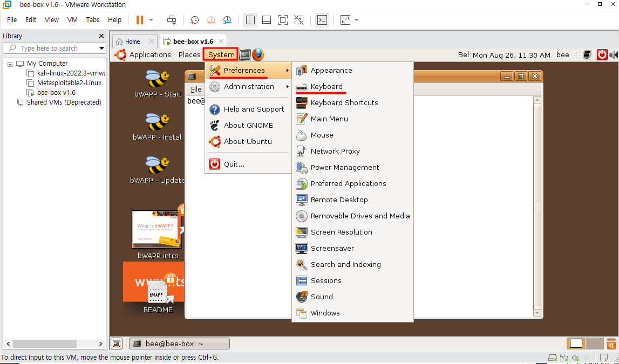619x364 pixels.
Task: Open the snapshot manager icon
Action: click(227, 20)
